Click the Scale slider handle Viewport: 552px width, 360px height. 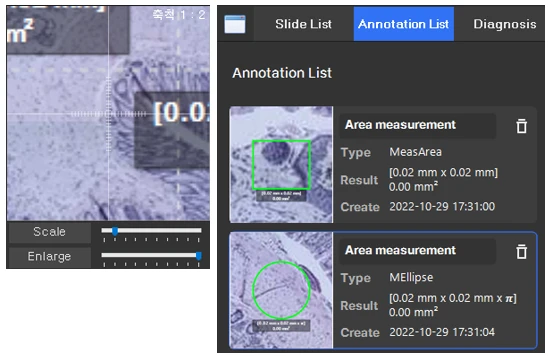[x=115, y=231]
